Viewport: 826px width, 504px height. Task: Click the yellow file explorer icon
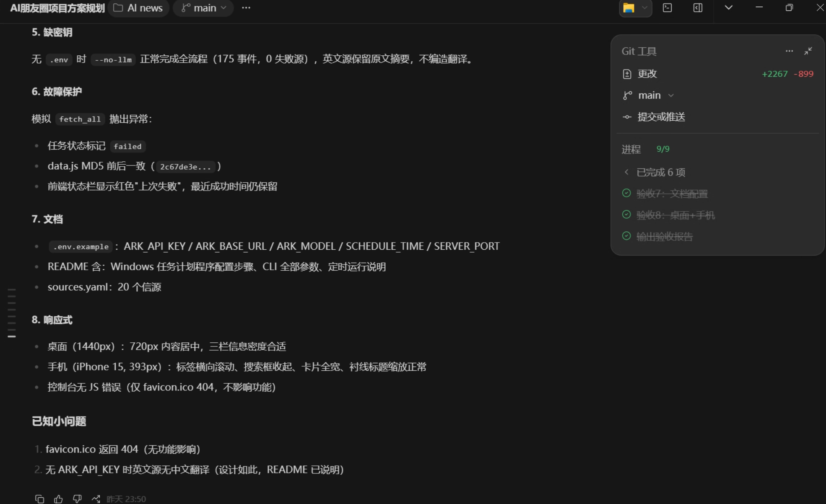point(629,8)
